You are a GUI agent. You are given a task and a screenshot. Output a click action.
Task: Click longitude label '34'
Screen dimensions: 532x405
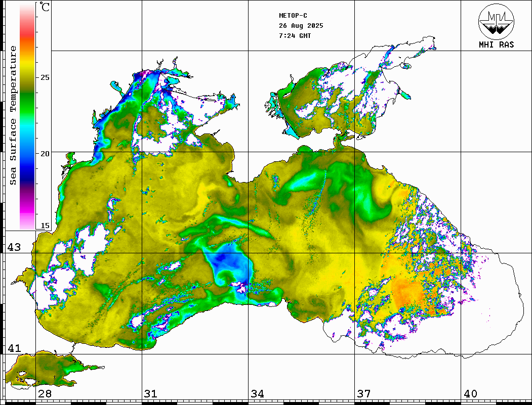click(x=257, y=393)
